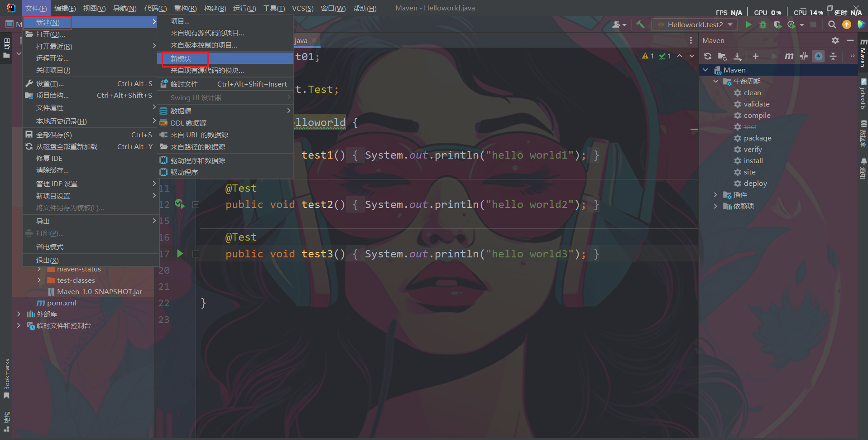Click the gray Stop square in the toolbar
This screenshot has height=440, width=868.
(x=813, y=24)
